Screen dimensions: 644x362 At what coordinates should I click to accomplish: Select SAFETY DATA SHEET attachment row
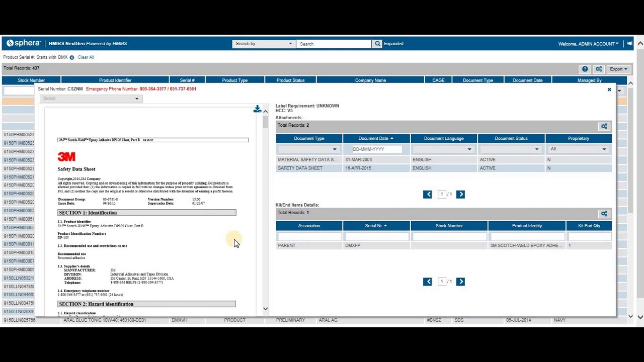444,168
